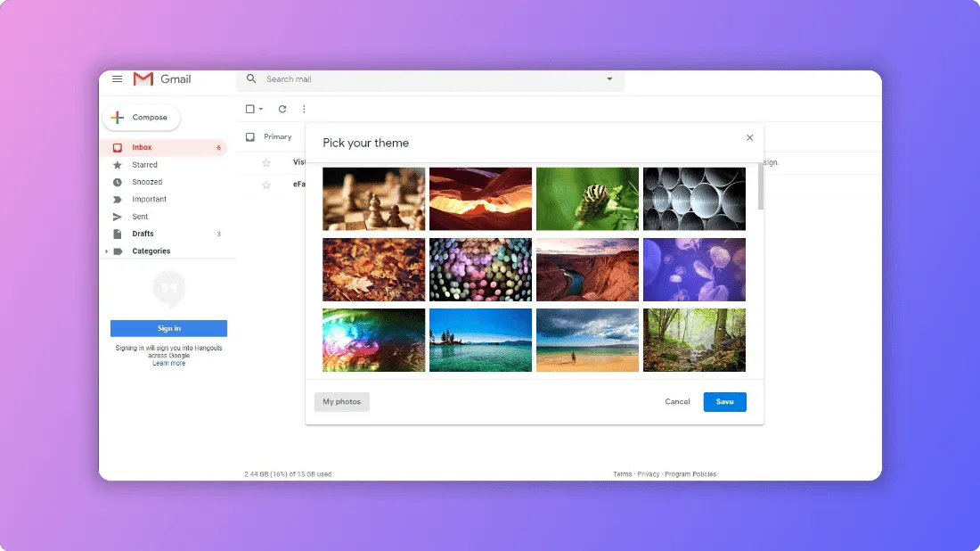Click Cancel in the theme dialog
Image resolution: width=980 pixels, height=551 pixels.
[x=677, y=401]
